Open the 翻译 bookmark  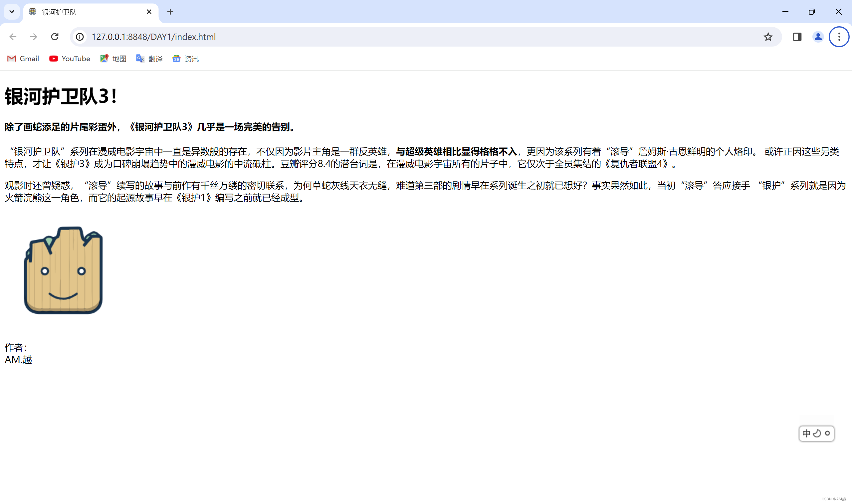pyautogui.click(x=149, y=59)
